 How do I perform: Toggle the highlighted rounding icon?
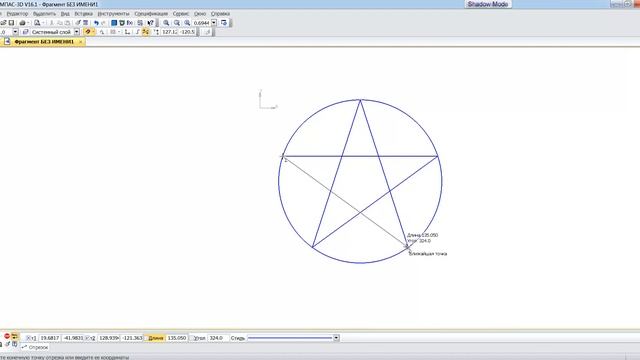(145, 32)
